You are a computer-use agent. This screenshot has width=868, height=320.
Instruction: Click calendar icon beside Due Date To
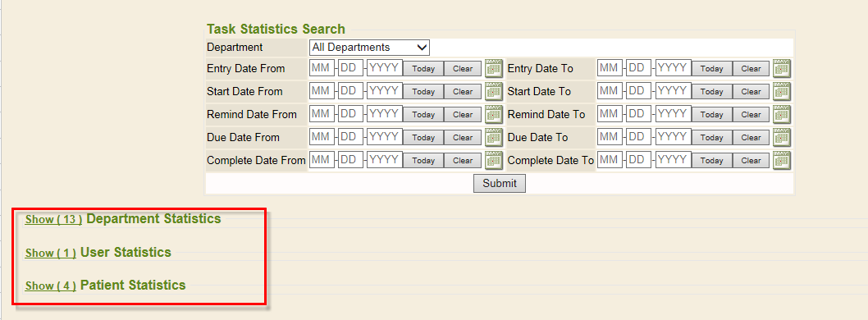click(782, 137)
